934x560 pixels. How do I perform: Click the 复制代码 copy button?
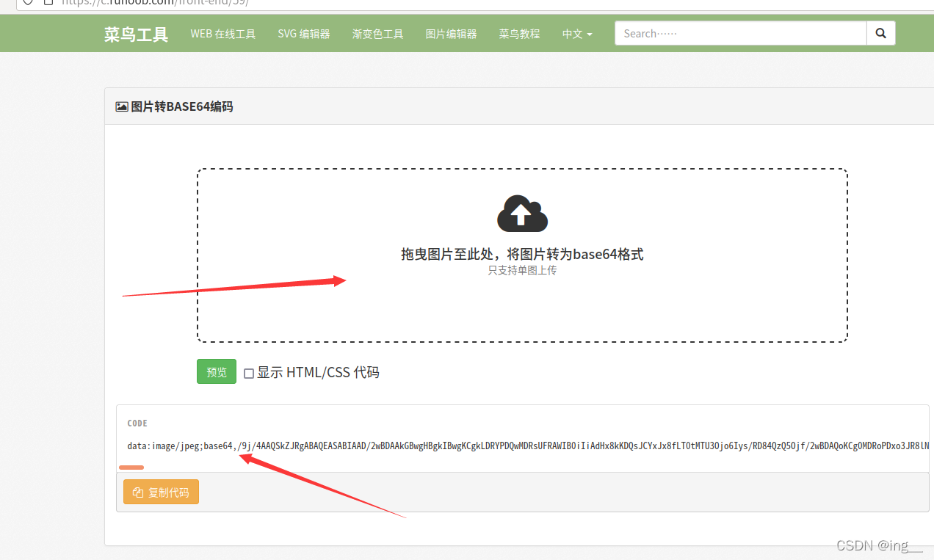coord(161,492)
